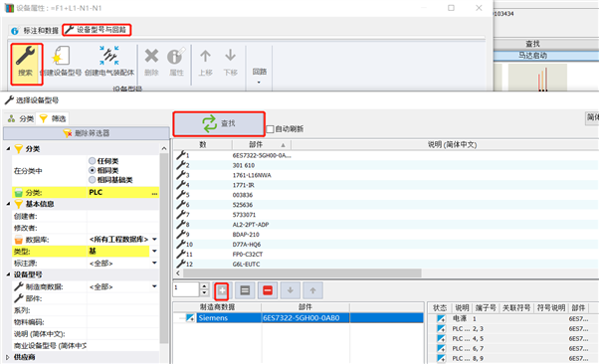Collapse the 设备型号 section
This screenshot has height=364, width=599.
pyautogui.click(x=8, y=274)
